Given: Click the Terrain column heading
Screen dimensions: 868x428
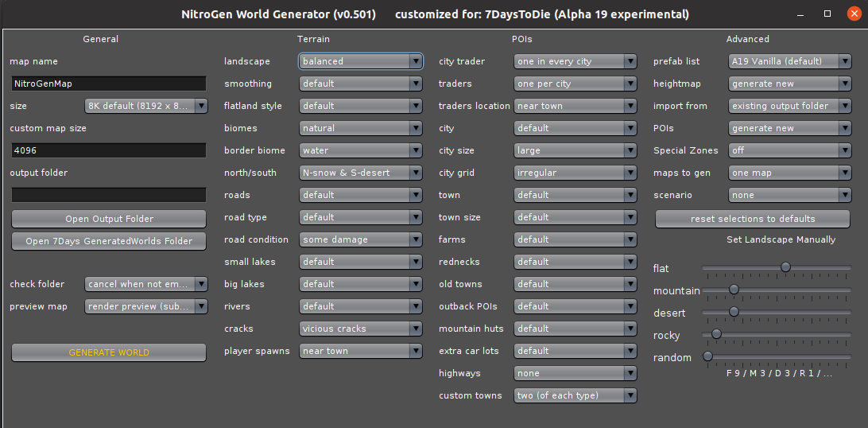Looking at the screenshot, I should (x=313, y=39).
